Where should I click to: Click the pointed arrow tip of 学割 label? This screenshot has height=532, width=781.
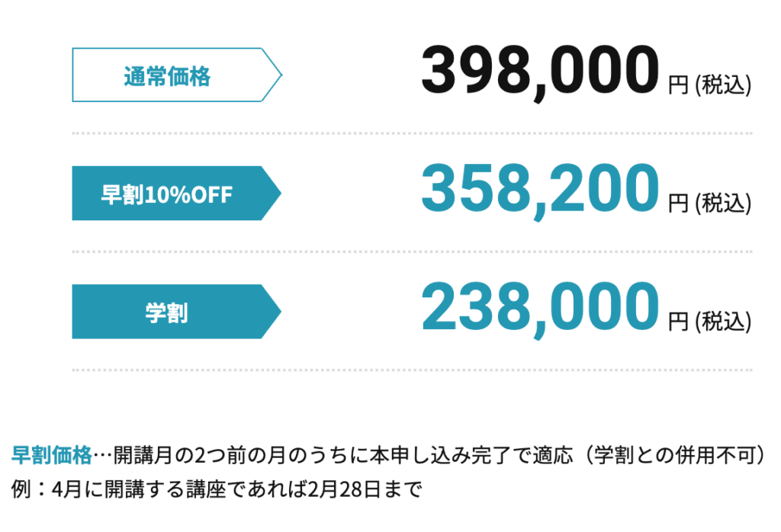click(272, 312)
